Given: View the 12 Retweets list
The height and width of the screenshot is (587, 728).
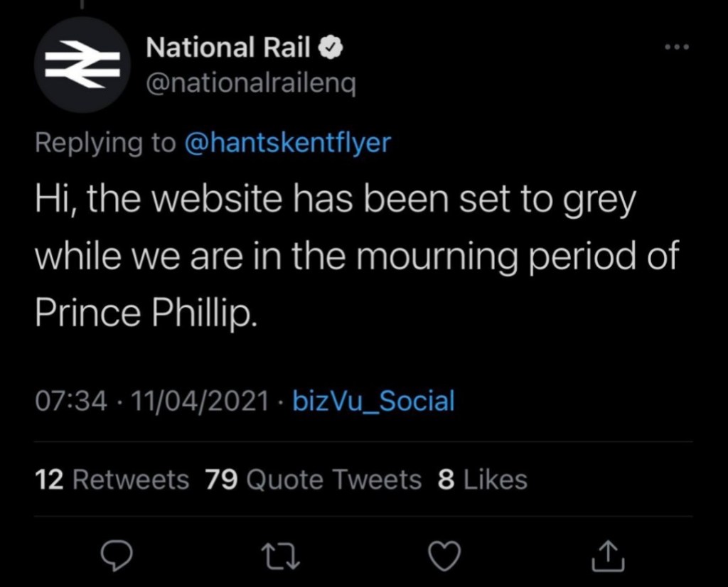Looking at the screenshot, I should click(112, 480).
